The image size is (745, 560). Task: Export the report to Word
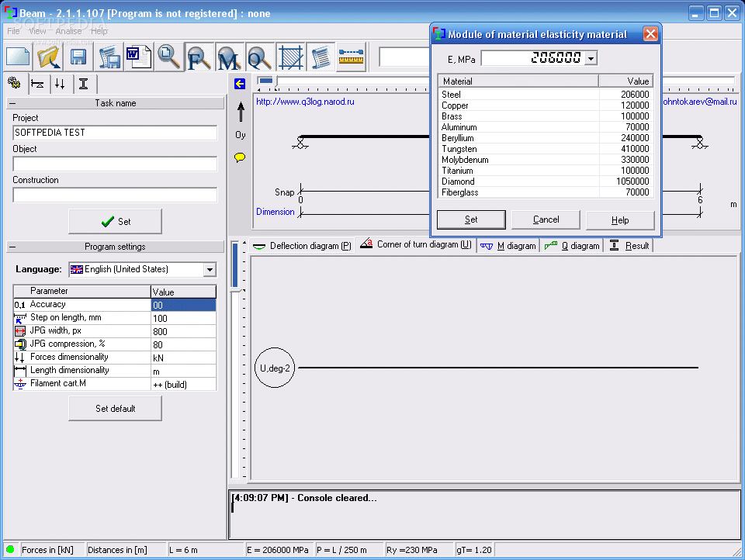coord(138,57)
